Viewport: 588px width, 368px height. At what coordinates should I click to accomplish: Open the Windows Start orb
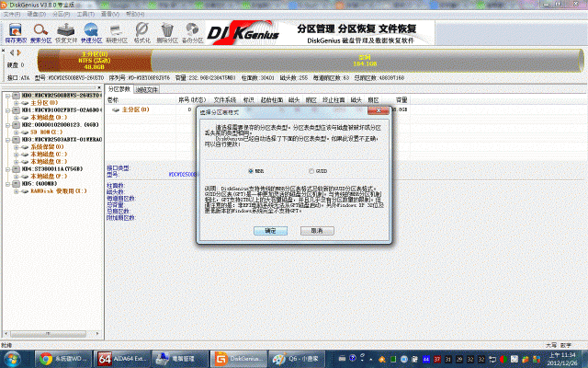point(12,359)
